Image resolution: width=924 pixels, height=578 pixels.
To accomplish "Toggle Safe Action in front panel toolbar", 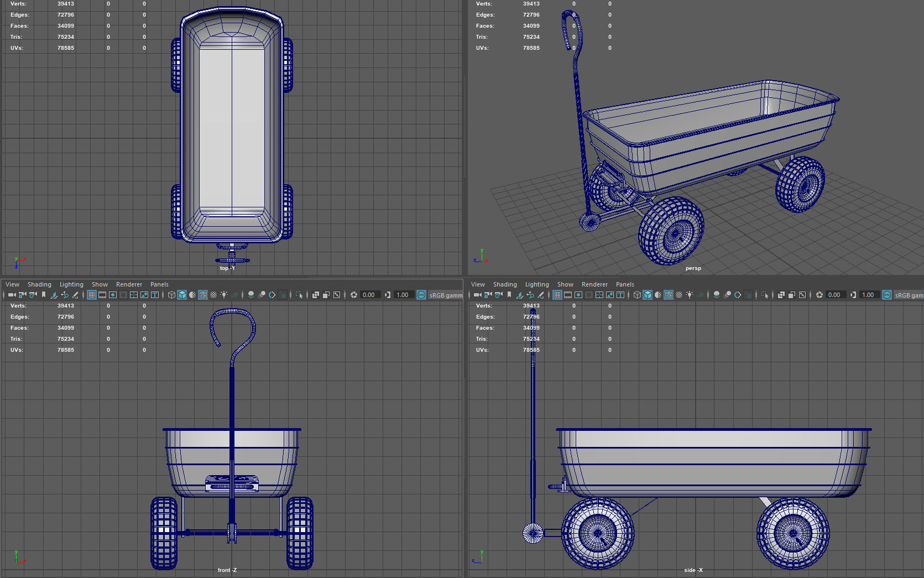I will pos(144,295).
